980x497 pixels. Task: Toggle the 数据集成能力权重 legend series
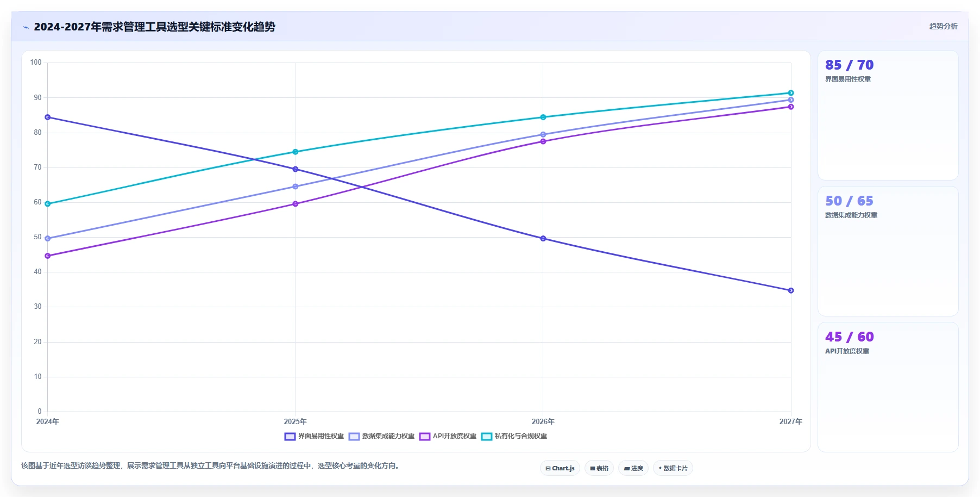tap(382, 436)
